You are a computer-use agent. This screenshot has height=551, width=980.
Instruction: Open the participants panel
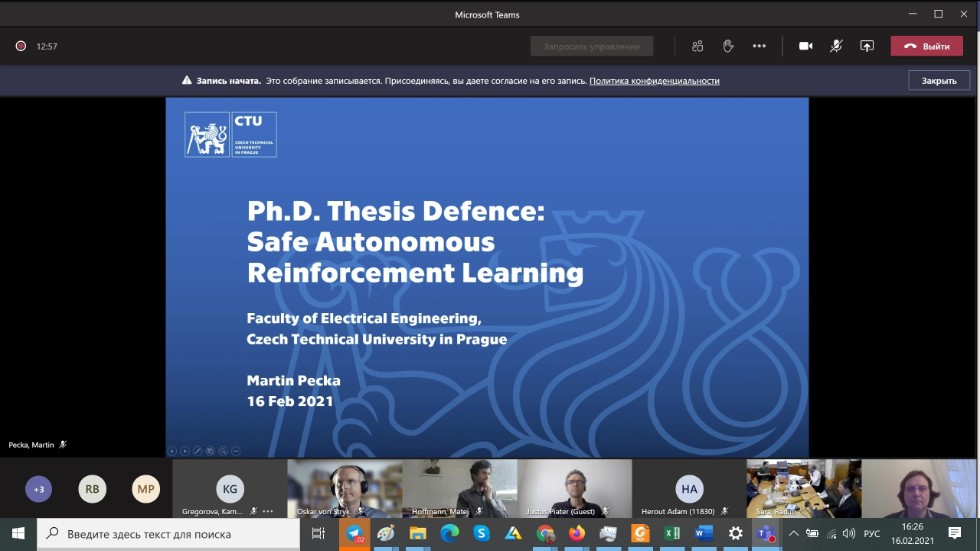(x=697, y=46)
